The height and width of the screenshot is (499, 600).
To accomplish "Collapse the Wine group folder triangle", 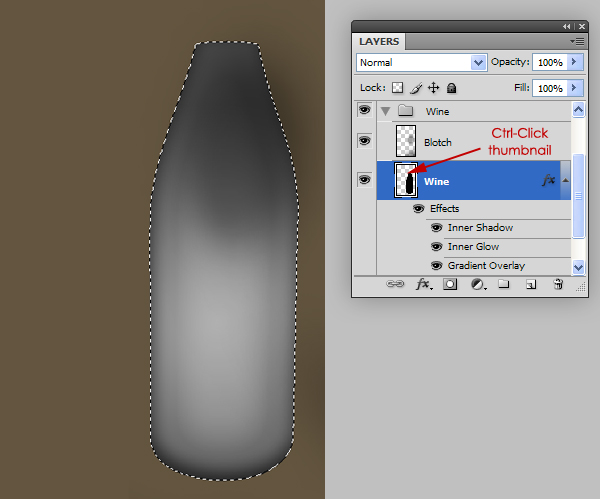I will tap(385, 111).
